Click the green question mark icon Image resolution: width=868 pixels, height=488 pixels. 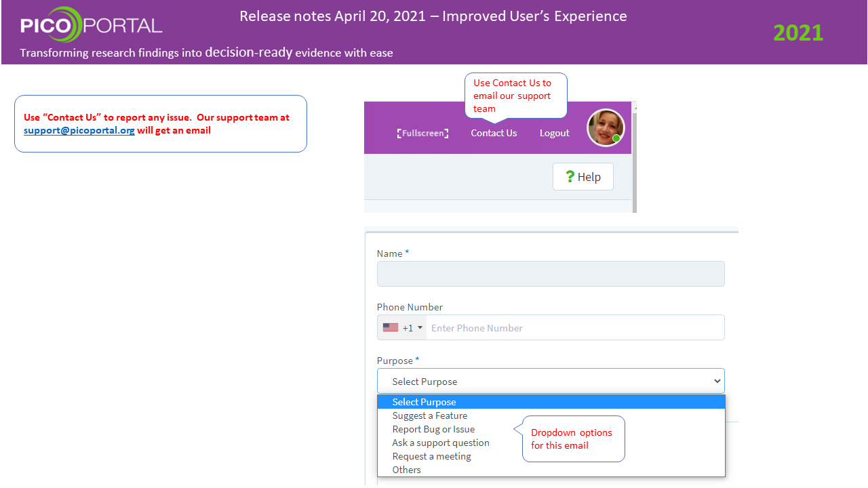[x=570, y=176]
